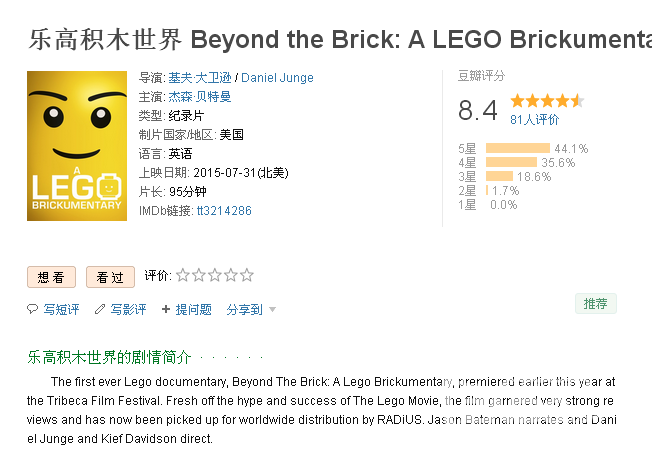Rate the movie two stars
This screenshot has height=464, width=652.
pyautogui.click(x=199, y=275)
